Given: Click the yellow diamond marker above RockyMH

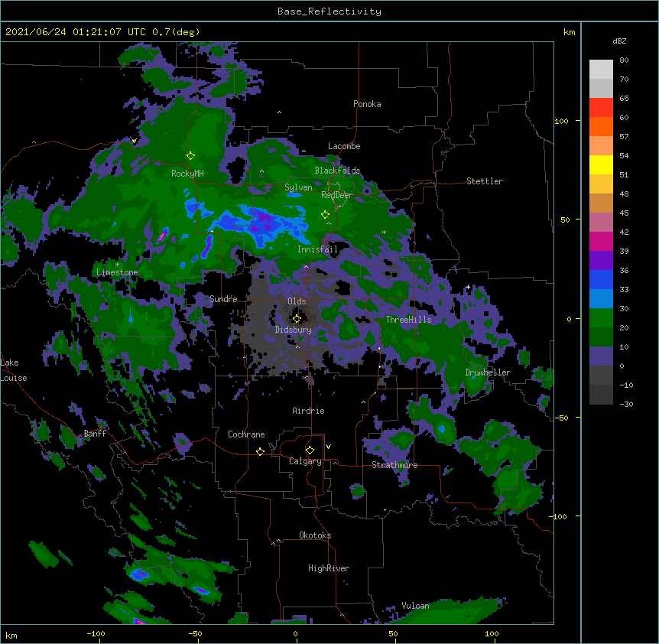Looking at the screenshot, I should click(190, 156).
